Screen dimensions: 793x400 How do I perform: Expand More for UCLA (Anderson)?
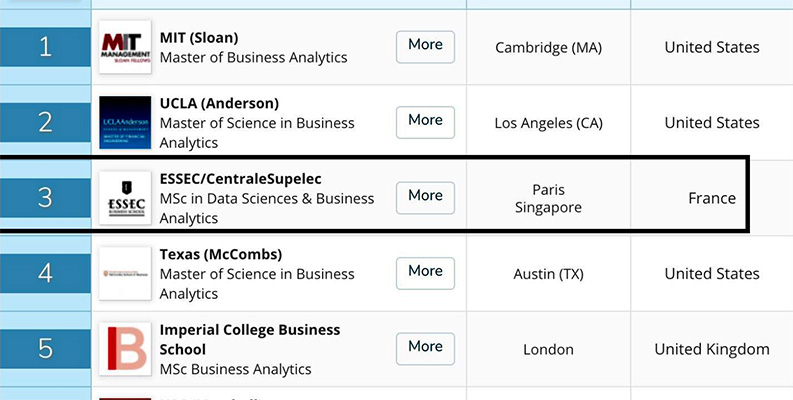[425, 121]
